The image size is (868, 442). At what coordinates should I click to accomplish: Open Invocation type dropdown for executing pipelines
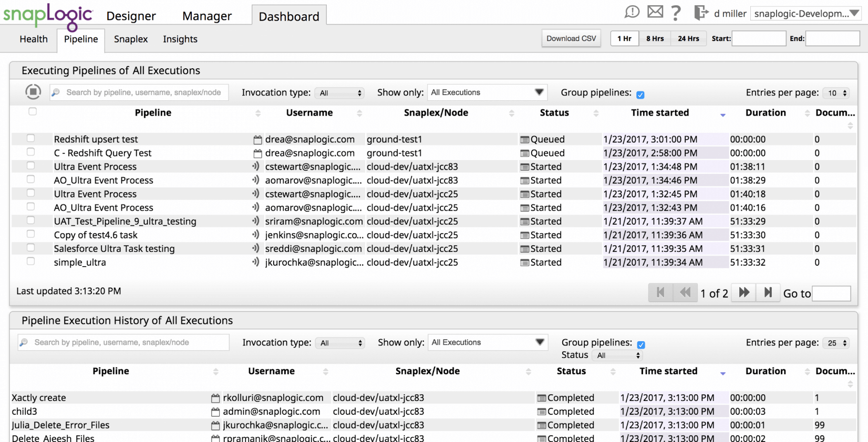[x=340, y=93]
